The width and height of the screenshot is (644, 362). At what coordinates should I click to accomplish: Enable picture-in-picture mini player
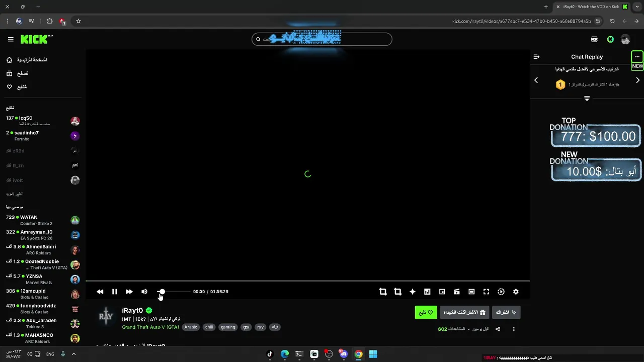click(x=442, y=292)
